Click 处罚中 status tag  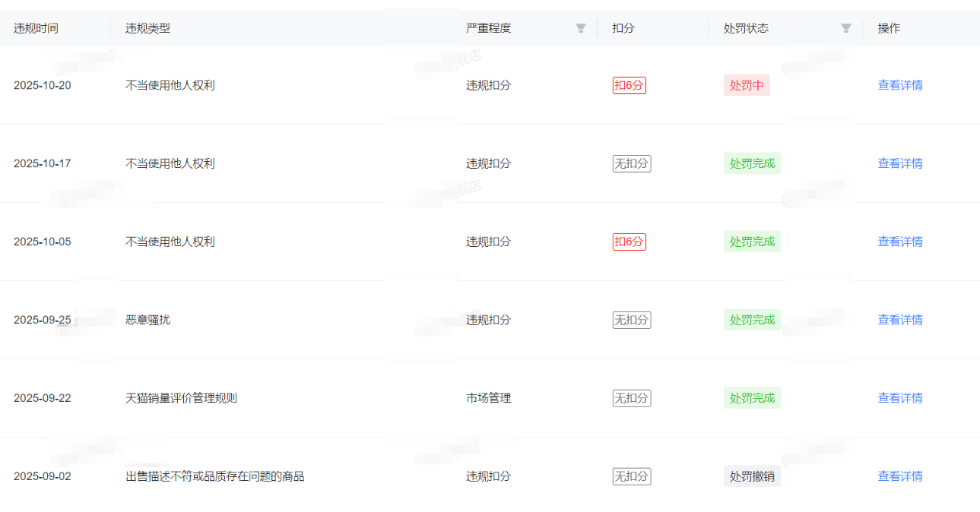coord(747,86)
